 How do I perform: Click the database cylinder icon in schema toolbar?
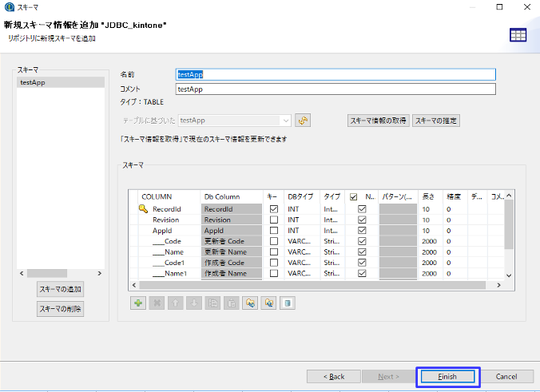click(288, 303)
